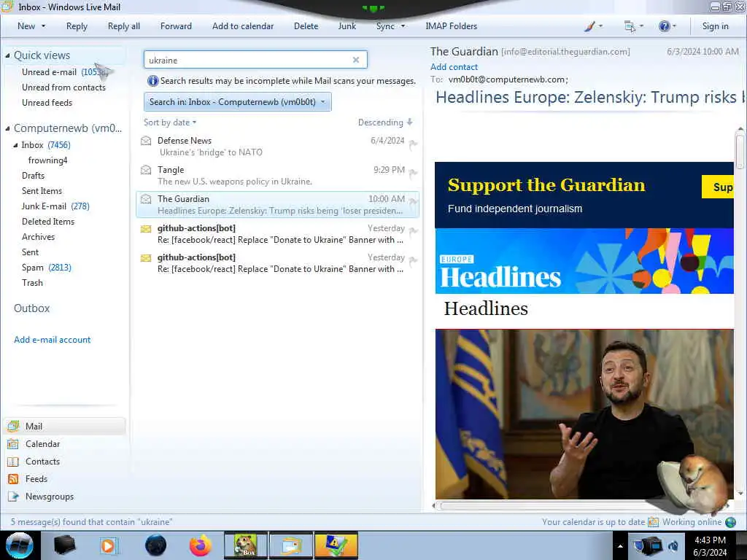Open the dark globe browser taskbar icon
Viewport: 747px width, 560px height.
155,545
